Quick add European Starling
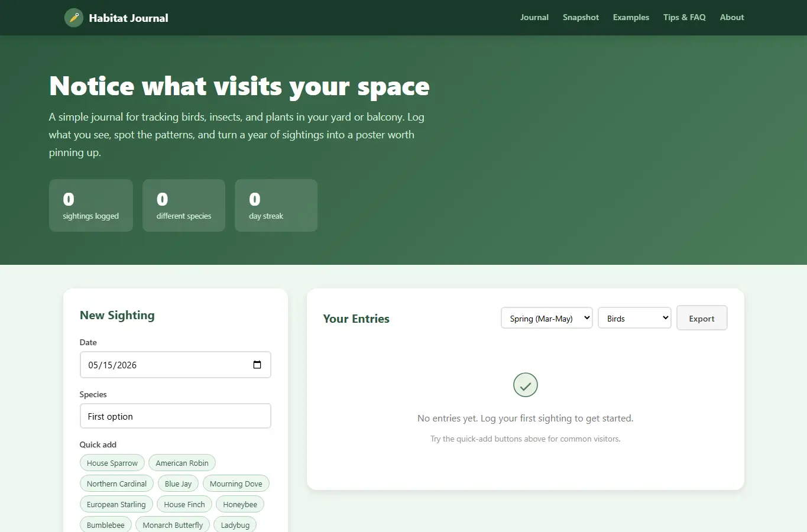The image size is (807, 532). coord(116,504)
